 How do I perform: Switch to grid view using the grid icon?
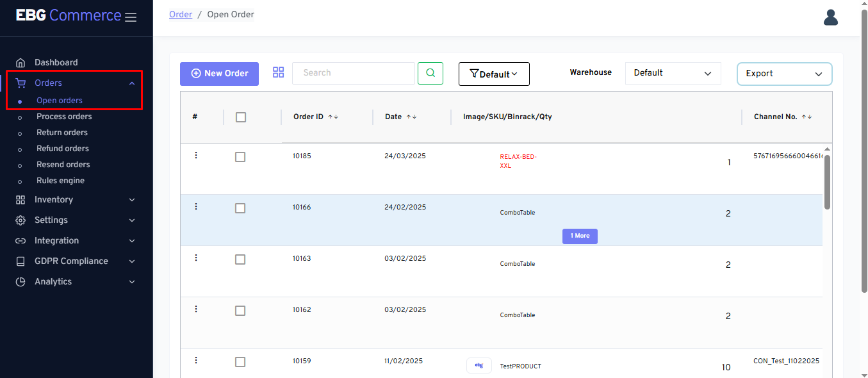pyautogui.click(x=278, y=72)
